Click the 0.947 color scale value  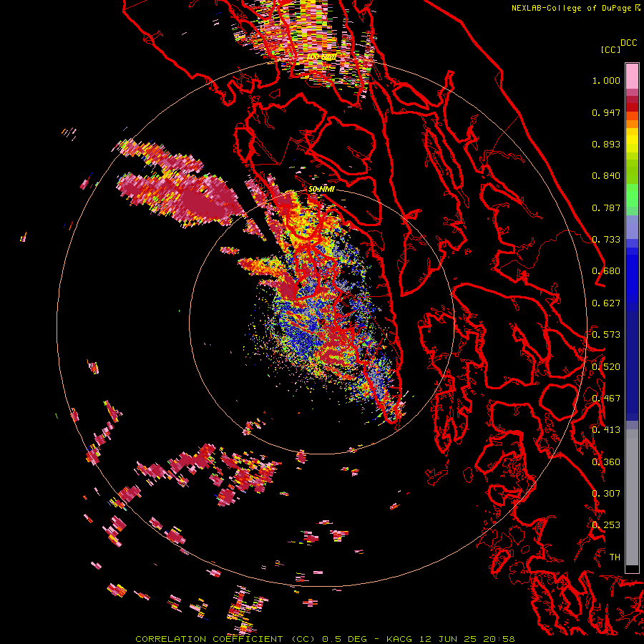coord(606,112)
